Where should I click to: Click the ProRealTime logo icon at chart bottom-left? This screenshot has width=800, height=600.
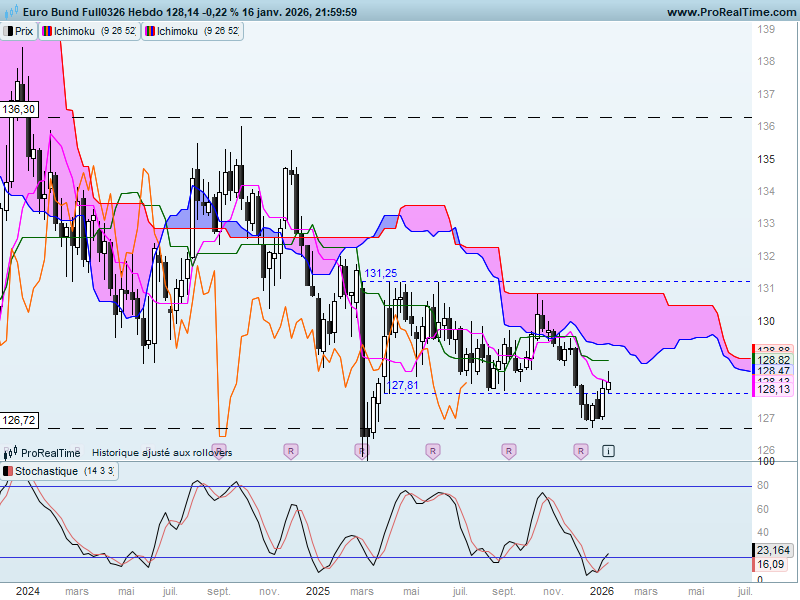tap(10, 453)
